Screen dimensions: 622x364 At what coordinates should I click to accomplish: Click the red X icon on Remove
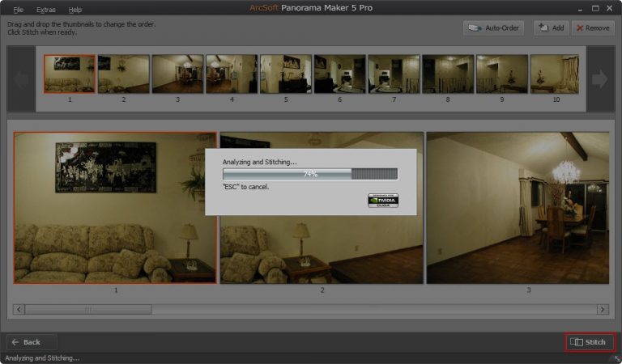click(x=580, y=28)
